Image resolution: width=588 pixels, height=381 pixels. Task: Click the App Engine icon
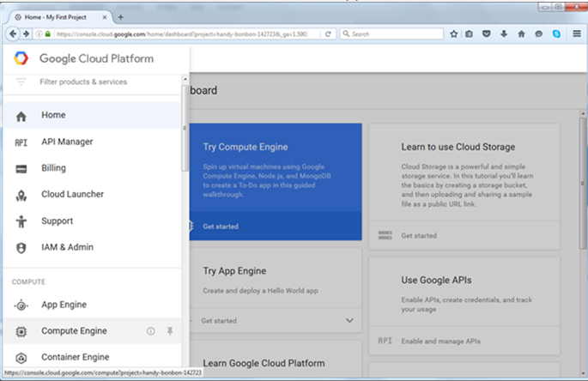pyautogui.click(x=21, y=305)
